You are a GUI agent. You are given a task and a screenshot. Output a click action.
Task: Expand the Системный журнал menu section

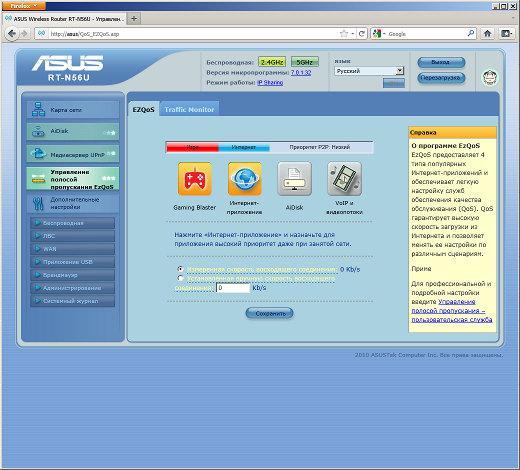(x=73, y=301)
